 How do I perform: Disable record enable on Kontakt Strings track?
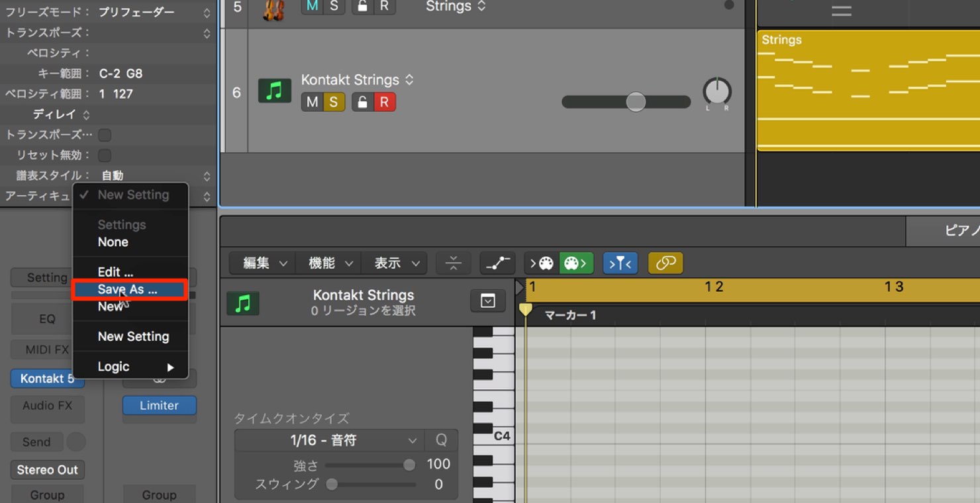point(385,102)
